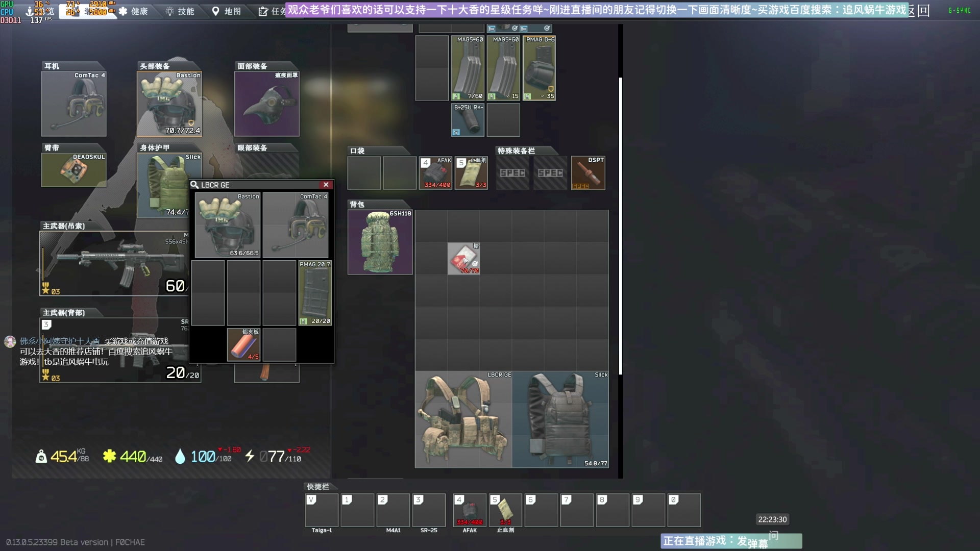
Task: Select the primary sling weapon with 60 rounds
Action: tap(115, 264)
